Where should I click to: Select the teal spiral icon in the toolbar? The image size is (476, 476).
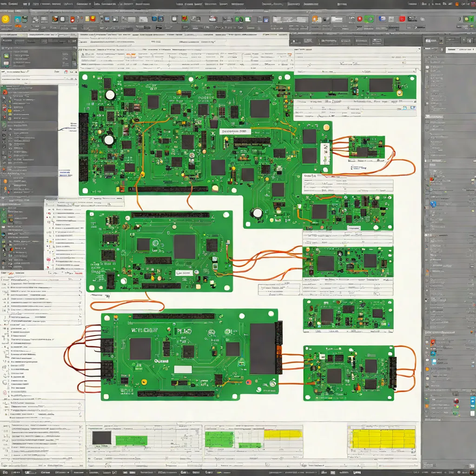(17, 20)
